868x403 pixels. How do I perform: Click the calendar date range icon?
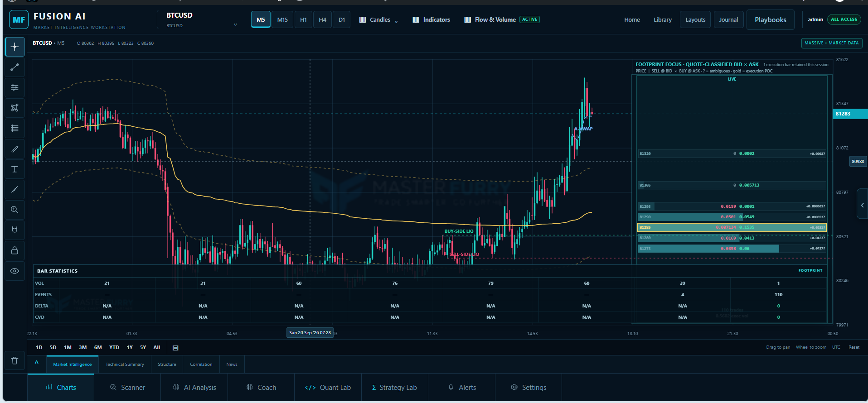click(175, 348)
